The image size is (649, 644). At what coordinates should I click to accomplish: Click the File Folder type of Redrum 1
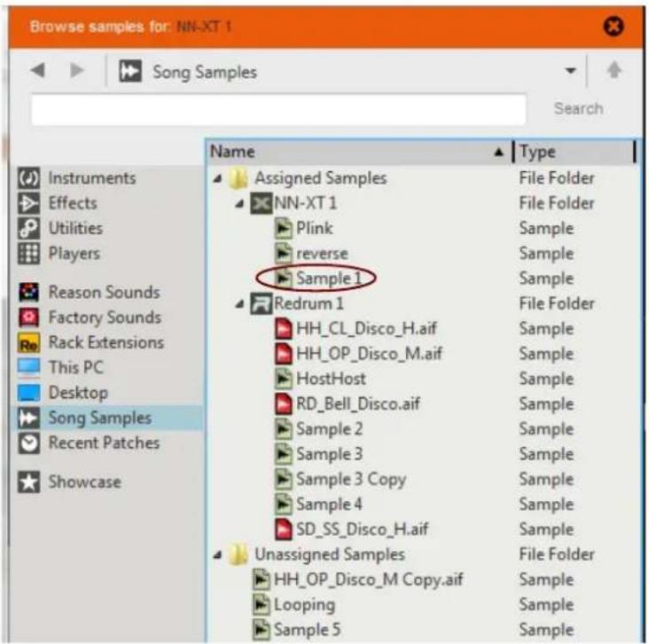click(557, 303)
